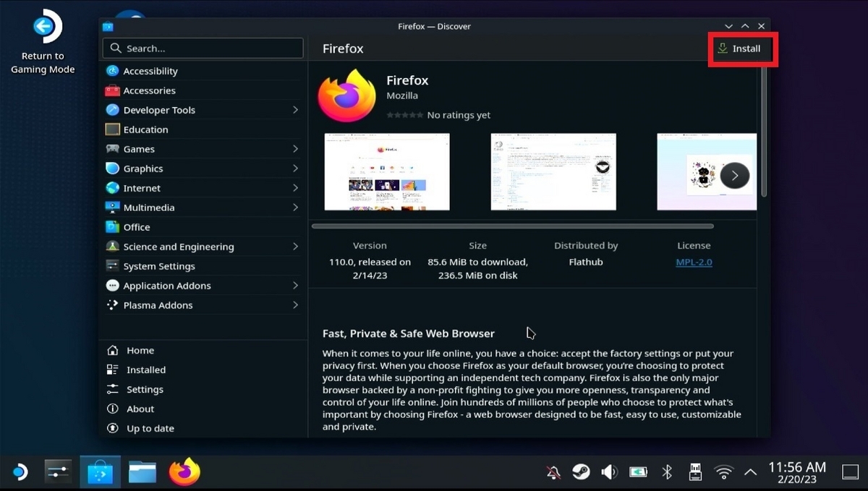This screenshot has width=868, height=491.
Task: Open the Education category icon
Action: [112, 129]
